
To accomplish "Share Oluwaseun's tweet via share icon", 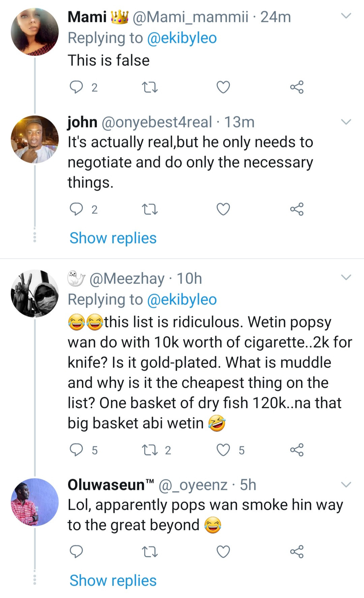I will click(x=297, y=552).
